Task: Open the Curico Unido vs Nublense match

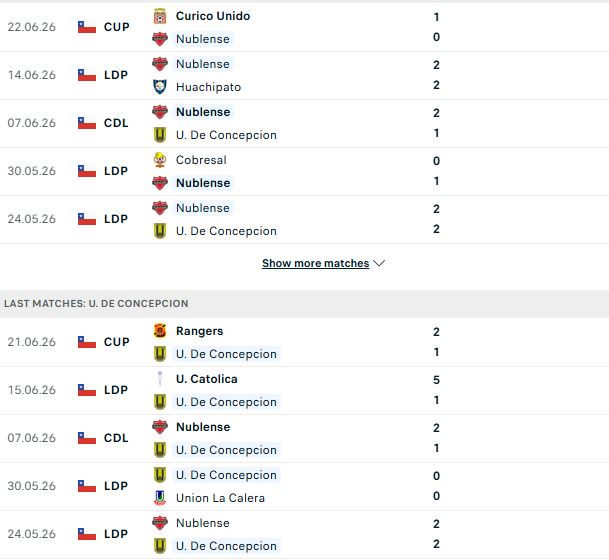Action: tap(304, 27)
